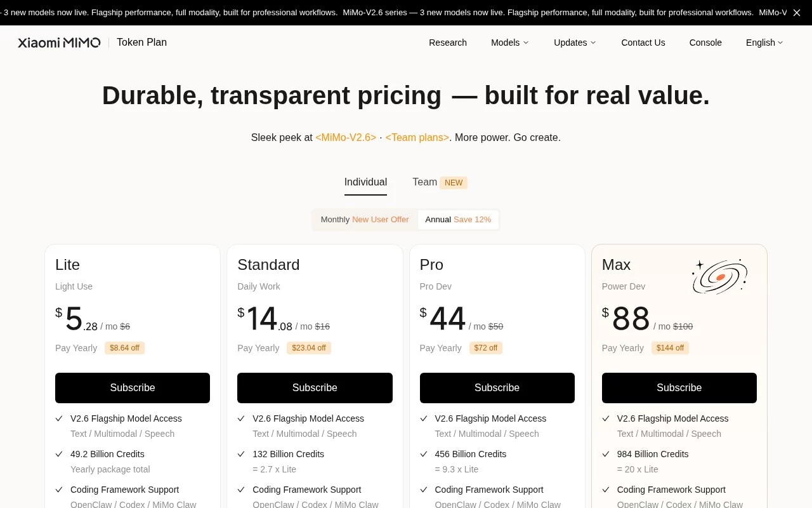Click the = 9.3 x Lite text
This screenshot has height=508, width=812.
click(457, 469)
